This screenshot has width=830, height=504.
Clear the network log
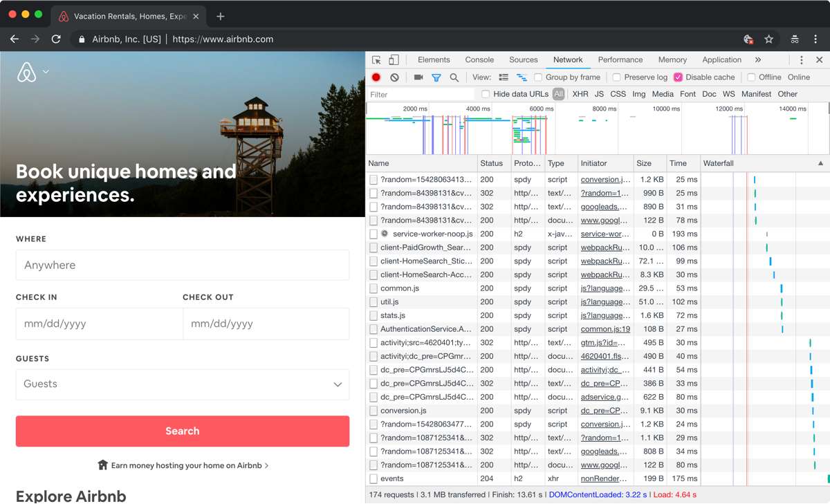(x=394, y=77)
